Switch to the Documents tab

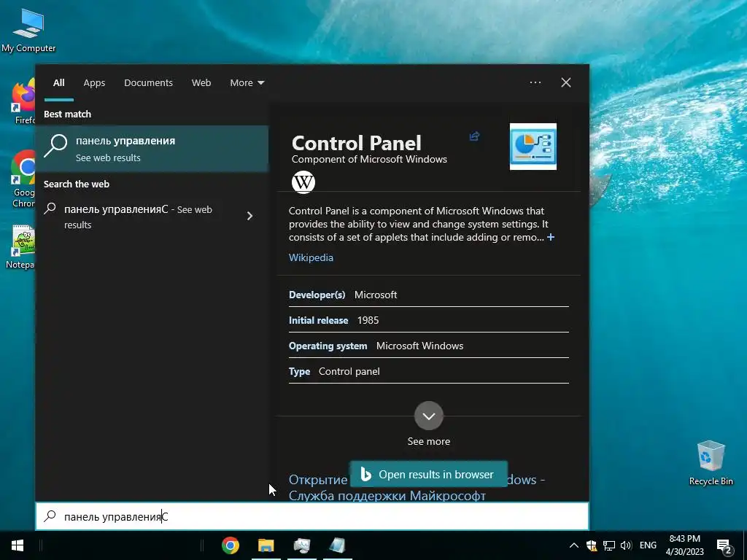(148, 82)
